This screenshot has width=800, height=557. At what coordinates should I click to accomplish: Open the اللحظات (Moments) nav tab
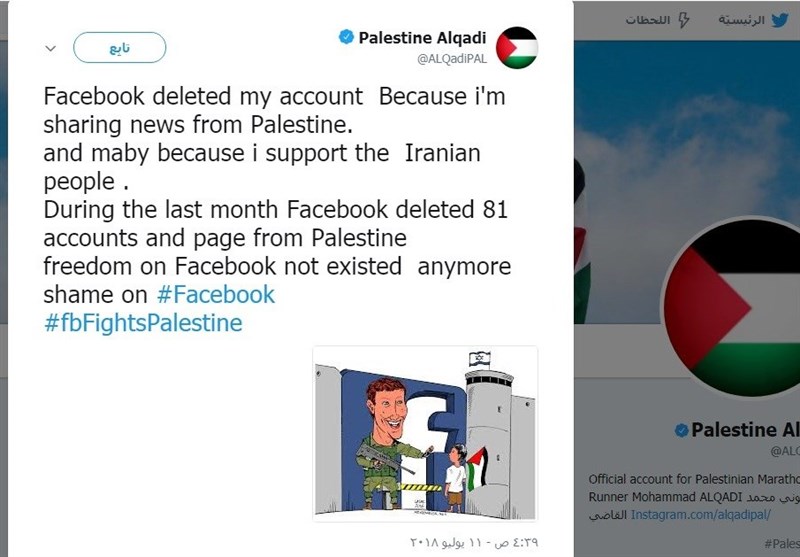coord(649,20)
